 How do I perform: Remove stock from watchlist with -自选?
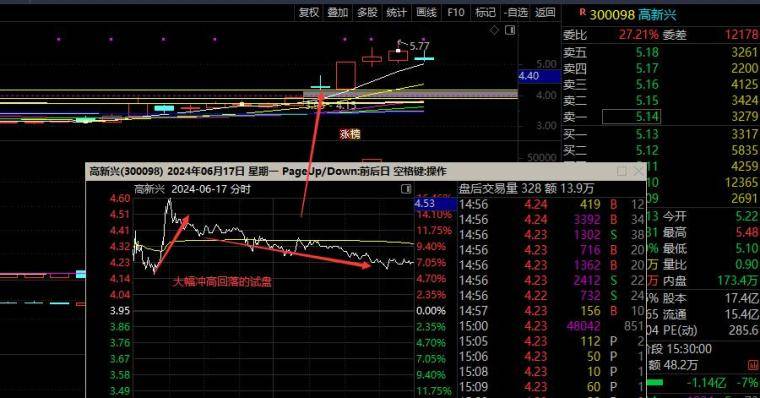click(x=516, y=13)
